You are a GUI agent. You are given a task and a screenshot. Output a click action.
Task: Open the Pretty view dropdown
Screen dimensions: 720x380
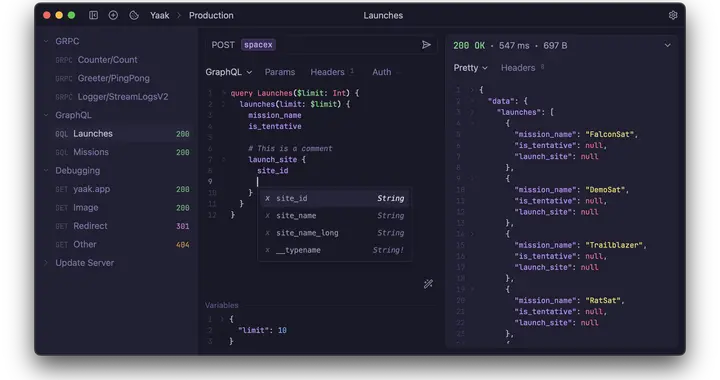[x=470, y=68]
